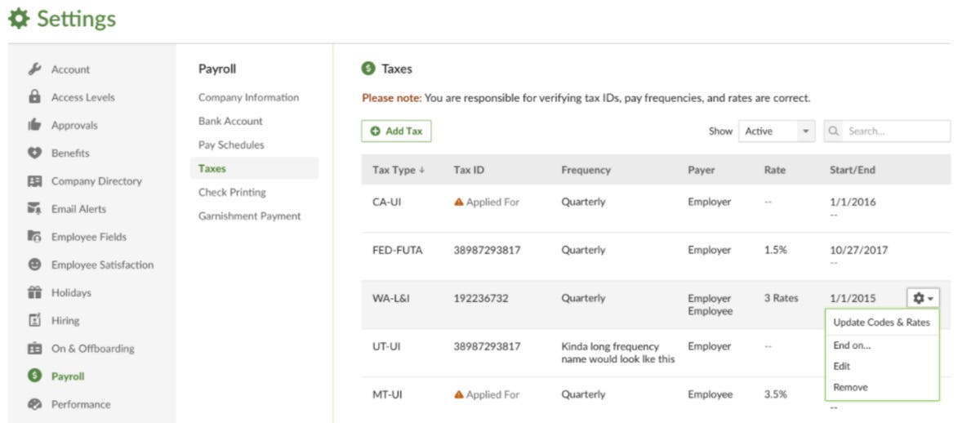Select Remove in the WA-L&I menu
This screenshot has height=423, width=980.
pos(850,388)
